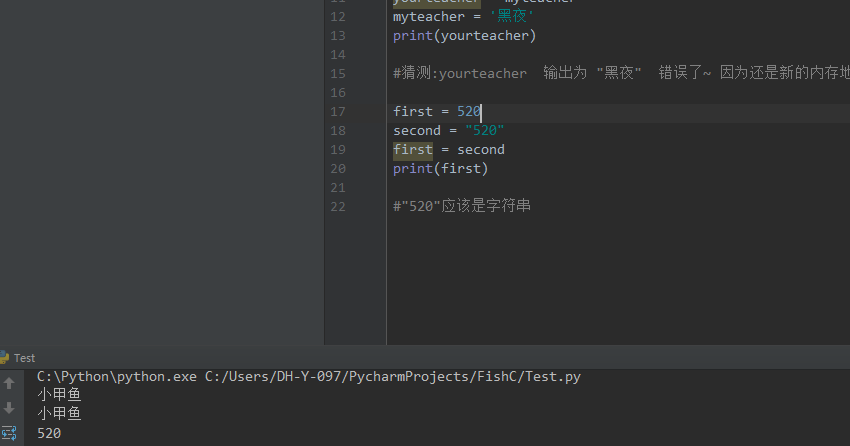Click gutter line number 20
This screenshot has width=850, height=446.
coord(338,169)
